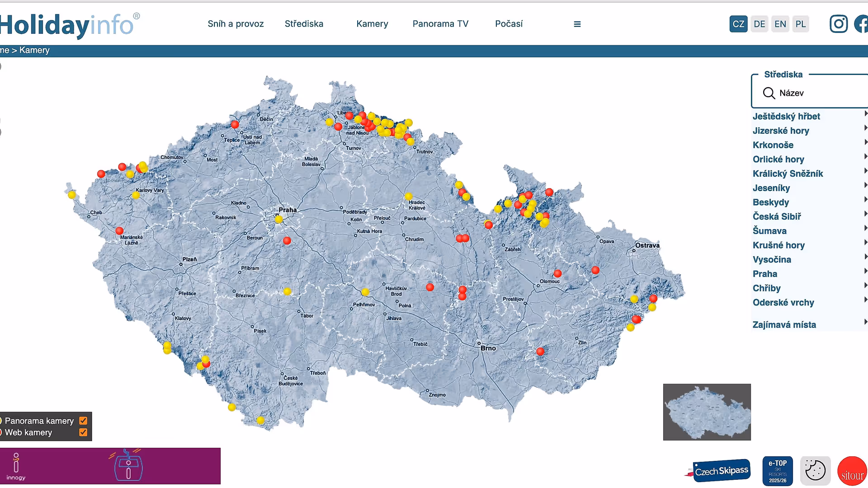The width and height of the screenshot is (868, 488).
Task: Open Kamery menu item
Action: (x=372, y=24)
